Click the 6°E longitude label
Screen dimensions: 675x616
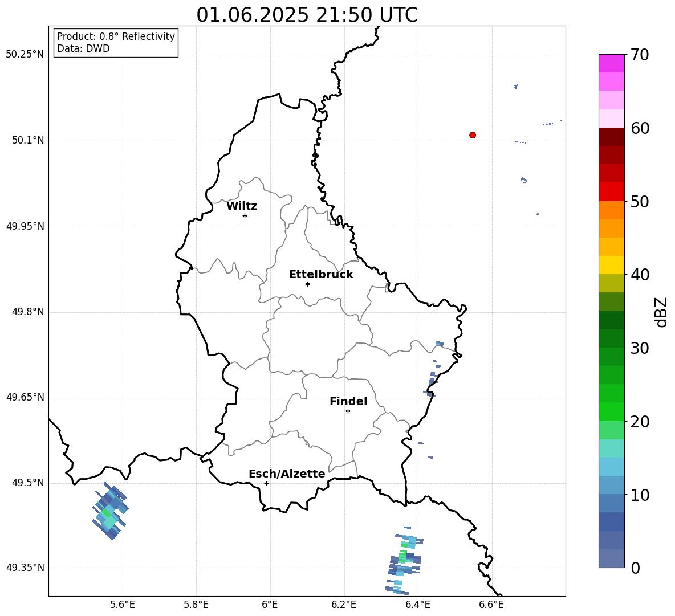pos(270,605)
